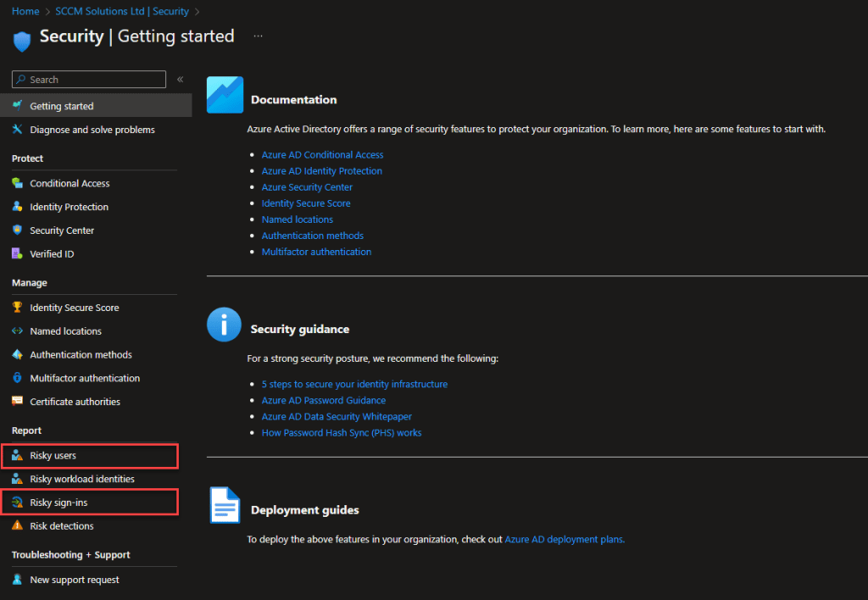868x600 pixels.
Task: Collapse the sidebar with the double chevron
Action: [x=180, y=80]
